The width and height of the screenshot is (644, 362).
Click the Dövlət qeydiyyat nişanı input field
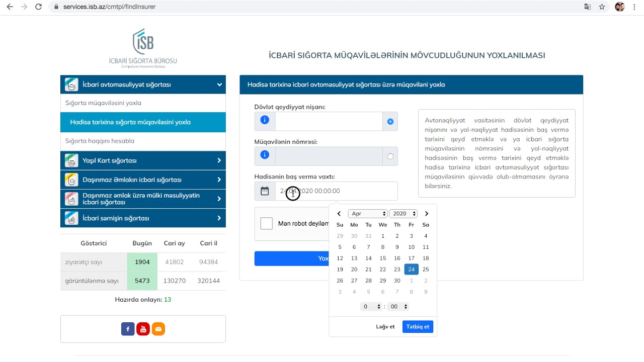tap(329, 122)
